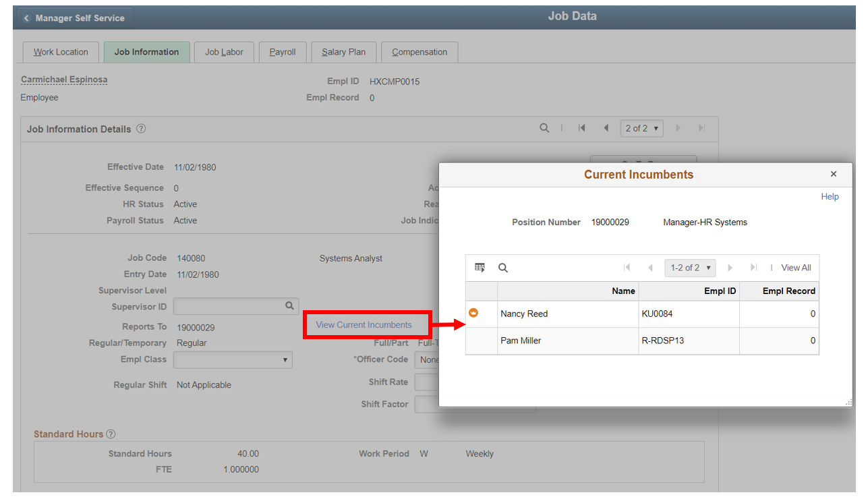Click the Empl ID value HXCMP0015
This screenshot has height=499, width=868.
click(395, 82)
